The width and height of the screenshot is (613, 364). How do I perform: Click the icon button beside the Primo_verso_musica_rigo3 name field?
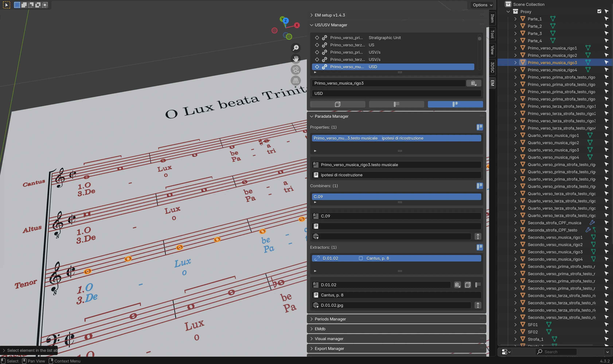(x=473, y=83)
